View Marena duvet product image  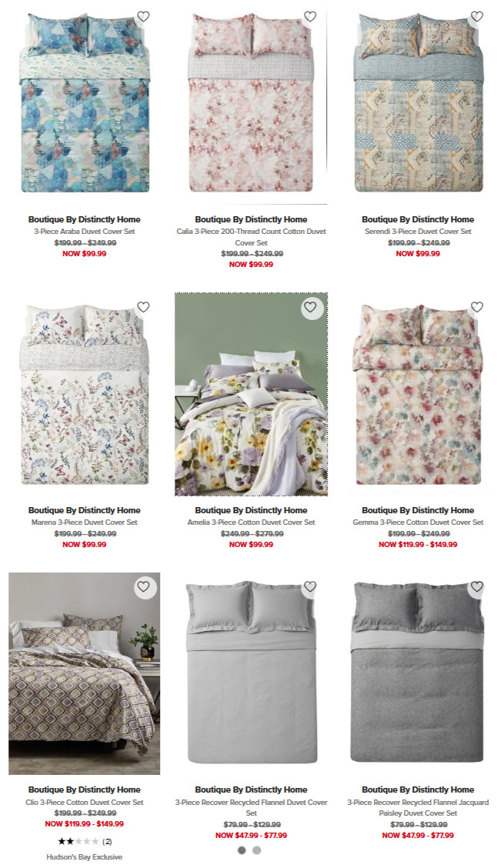coord(84,394)
